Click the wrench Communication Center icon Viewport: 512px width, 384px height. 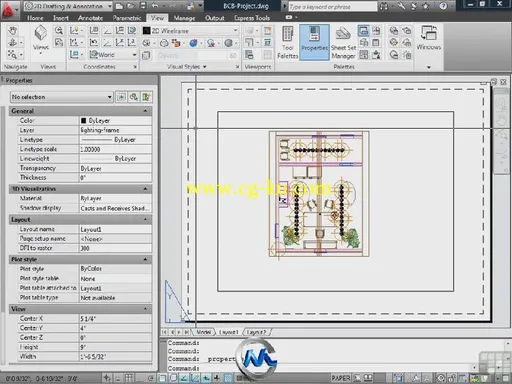point(401,6)
